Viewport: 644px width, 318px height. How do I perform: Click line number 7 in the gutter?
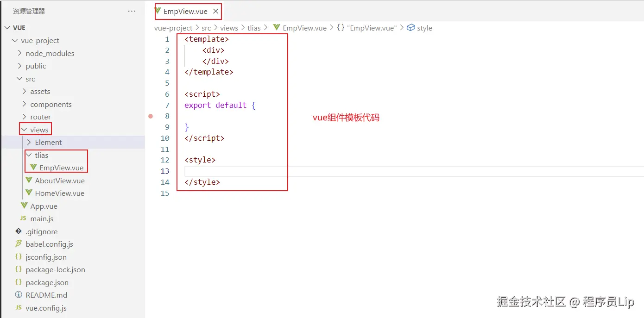(x=167, y=105)
